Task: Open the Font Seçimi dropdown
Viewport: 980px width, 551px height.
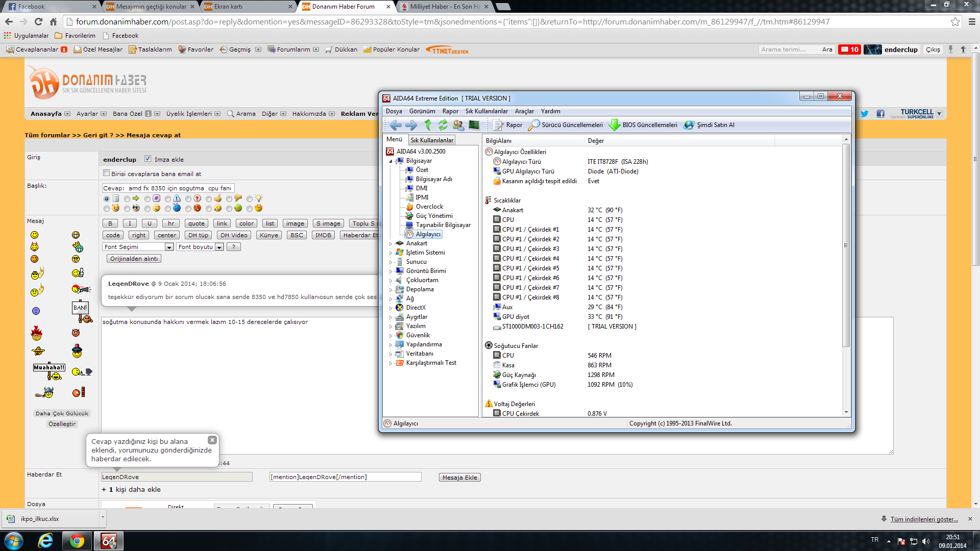Action: tap(138, 247)
